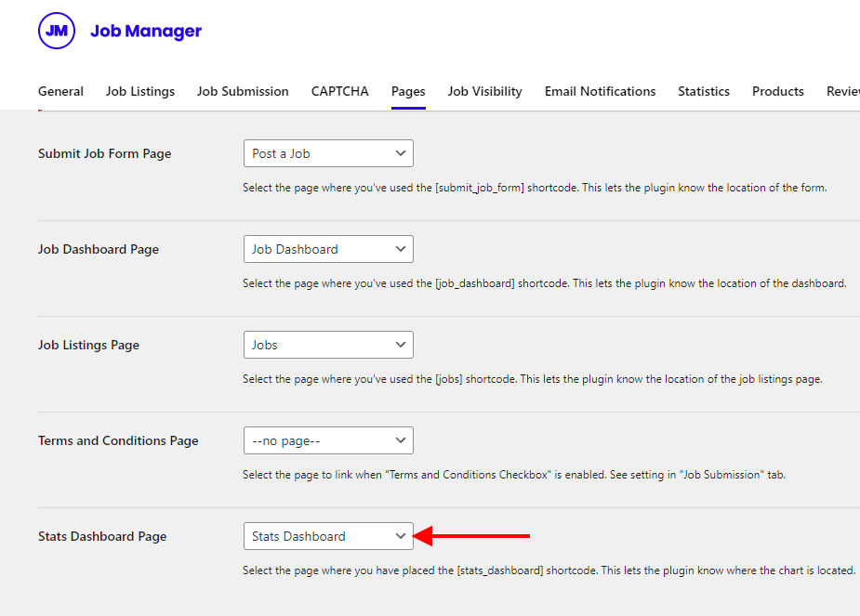Click the Job Manager title text
860x616 pixels.
pos(146,32)
